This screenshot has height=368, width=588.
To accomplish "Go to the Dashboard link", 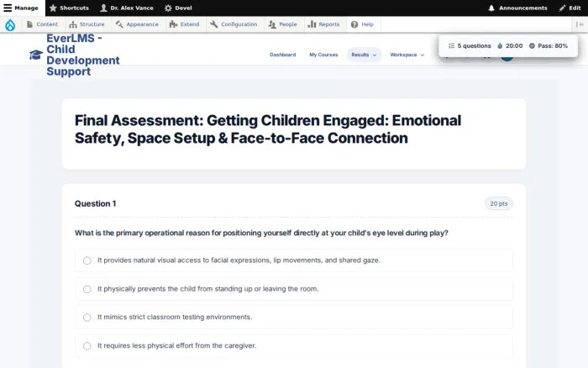I will [x=283, y=55].
